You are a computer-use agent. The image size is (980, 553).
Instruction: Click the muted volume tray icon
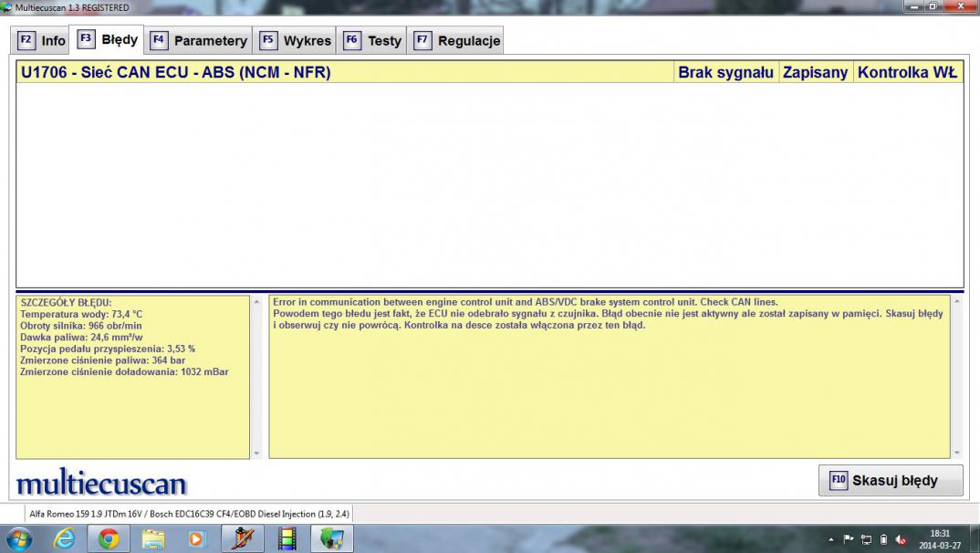901,539
